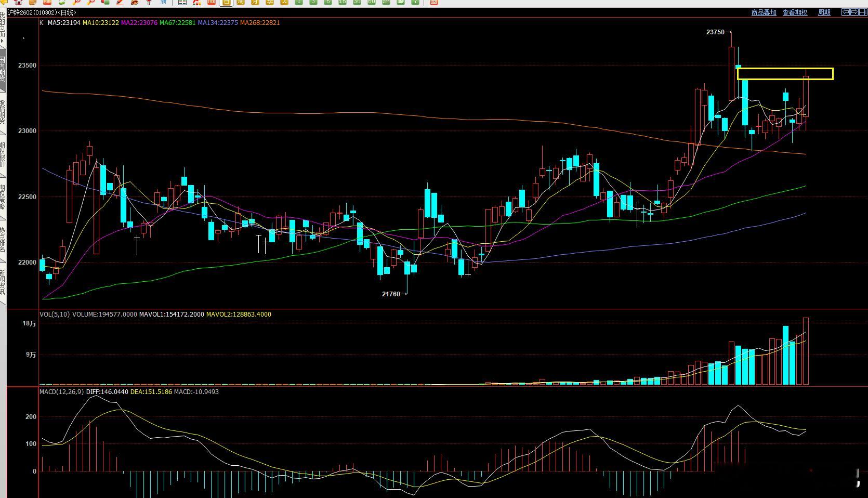Click the blue 新 toolbar icon

point(164,2)
